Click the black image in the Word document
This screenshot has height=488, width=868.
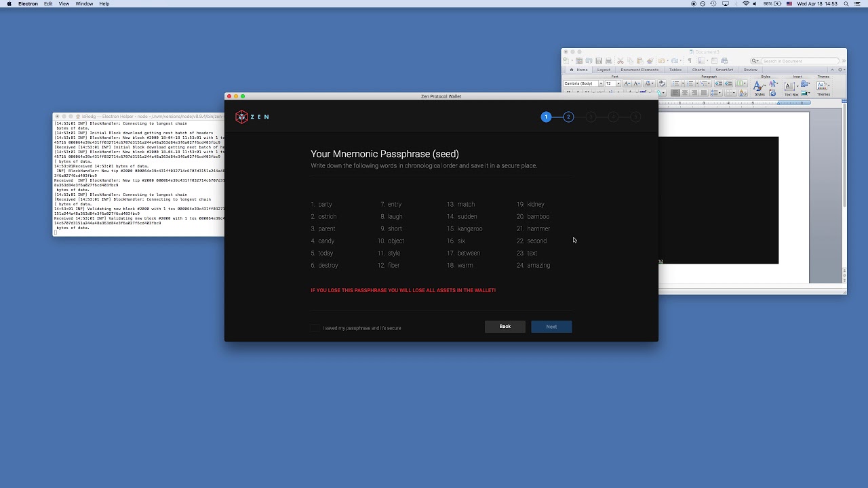[x=718, y=200]
